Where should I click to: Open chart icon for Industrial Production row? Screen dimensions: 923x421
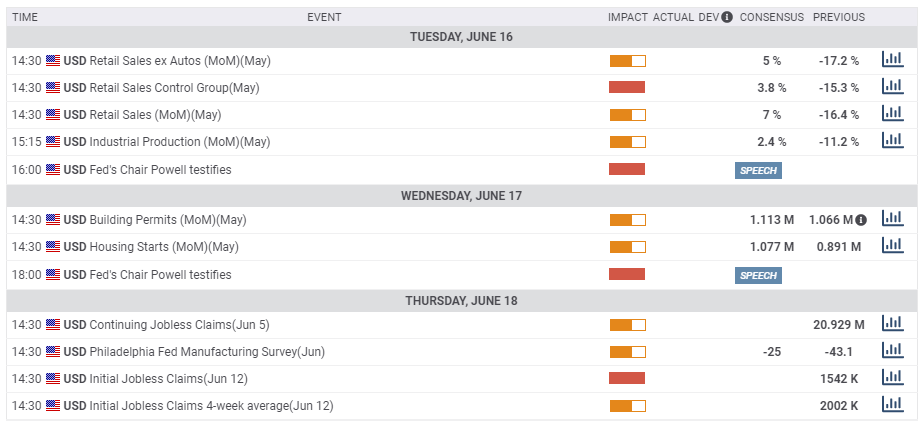[x=892, y=140]
